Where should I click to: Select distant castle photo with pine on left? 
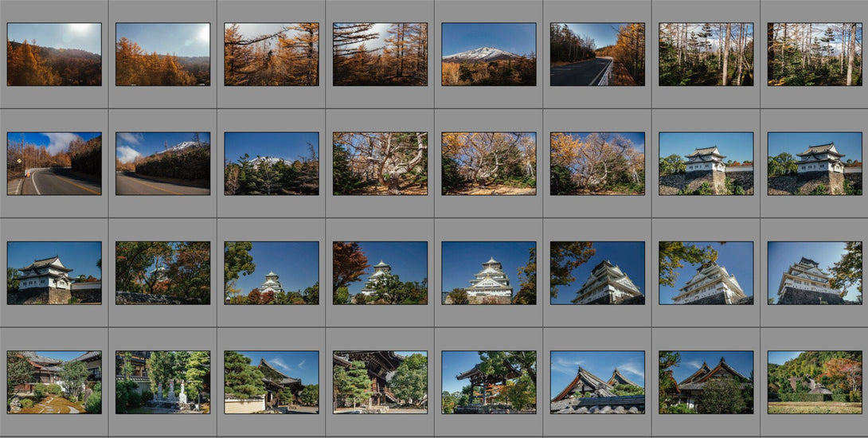(272, 273)
